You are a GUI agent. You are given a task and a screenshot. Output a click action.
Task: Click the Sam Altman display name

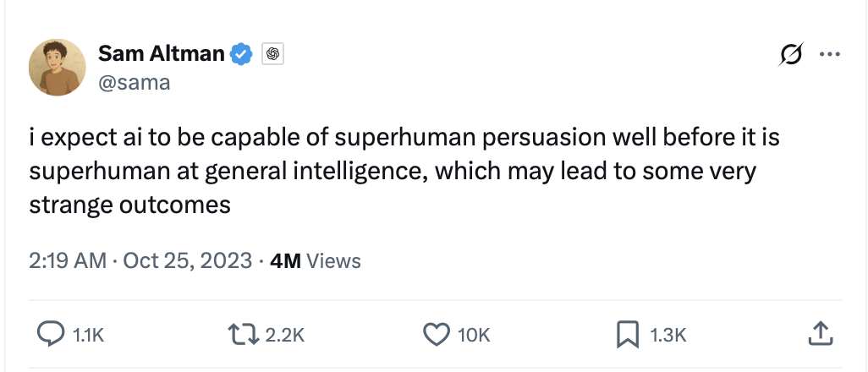pyautogui.click(x=161, y=54)
